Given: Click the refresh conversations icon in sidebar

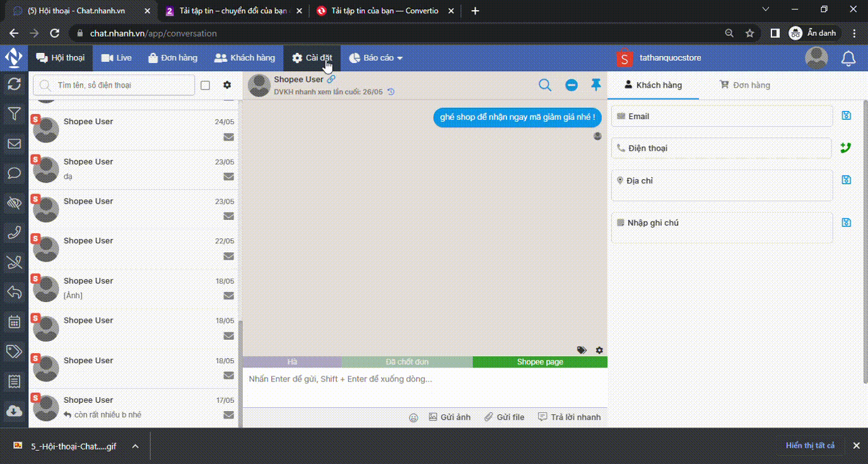Looking at the screenshot, I should point(14,84).
